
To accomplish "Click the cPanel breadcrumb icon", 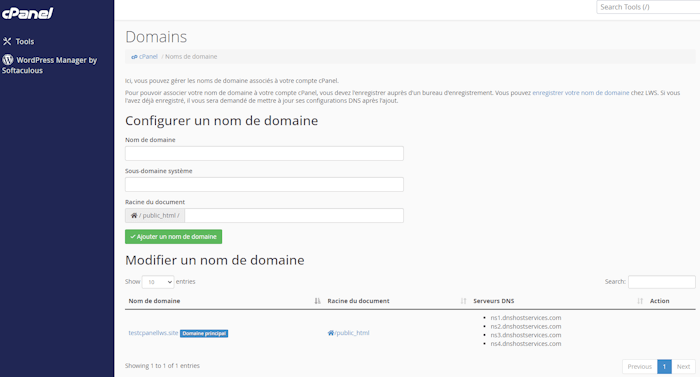I will pos(134,57).
